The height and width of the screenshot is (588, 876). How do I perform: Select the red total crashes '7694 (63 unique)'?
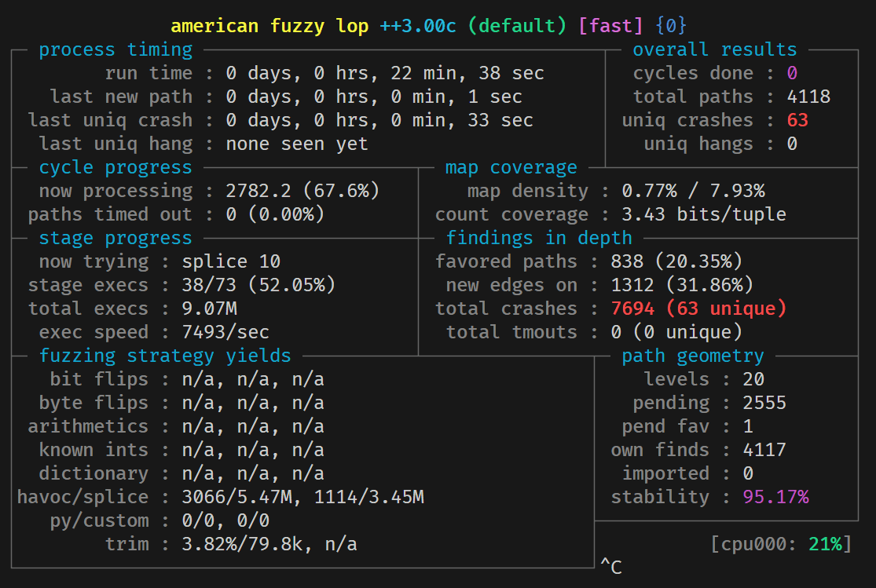click(698, 309)
